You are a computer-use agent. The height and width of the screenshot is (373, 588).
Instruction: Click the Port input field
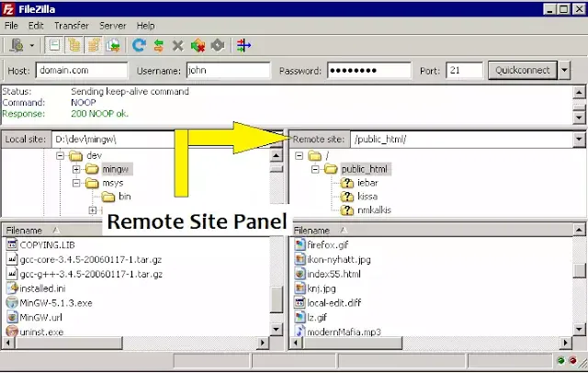[x=464, y=70]
